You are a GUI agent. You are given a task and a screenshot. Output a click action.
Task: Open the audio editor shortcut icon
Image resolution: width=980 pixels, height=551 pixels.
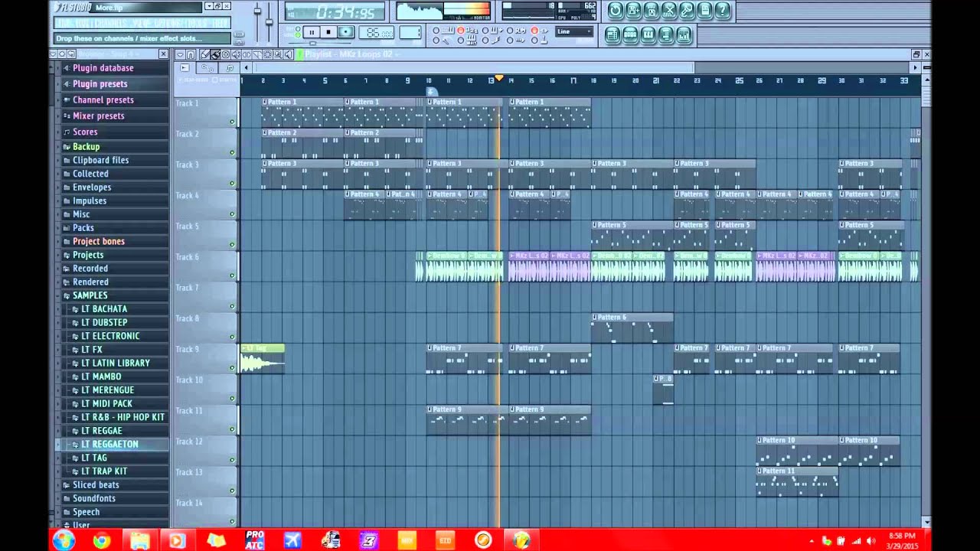pos(669,11)
